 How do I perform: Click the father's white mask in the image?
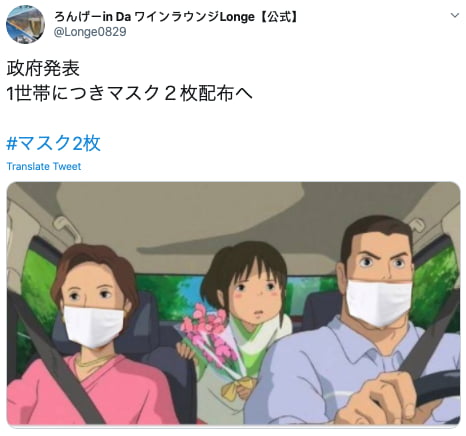point(379,302)
